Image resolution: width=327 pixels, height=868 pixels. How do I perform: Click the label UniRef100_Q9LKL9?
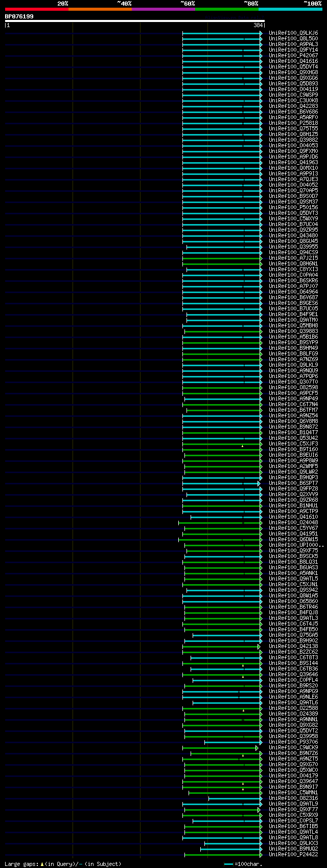[x=293, y=365]
